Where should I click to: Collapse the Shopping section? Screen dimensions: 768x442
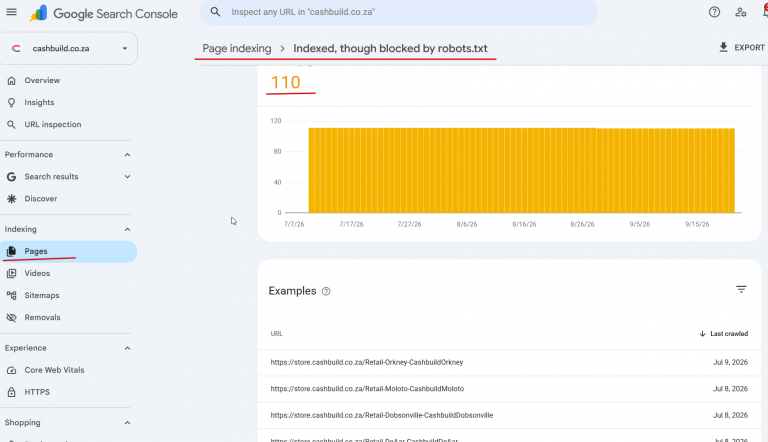(127, 423)
